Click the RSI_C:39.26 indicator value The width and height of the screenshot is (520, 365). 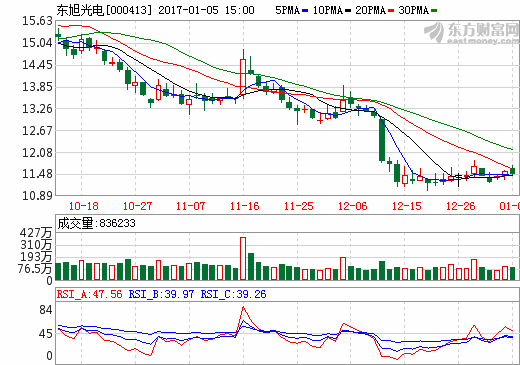[233, 294]
